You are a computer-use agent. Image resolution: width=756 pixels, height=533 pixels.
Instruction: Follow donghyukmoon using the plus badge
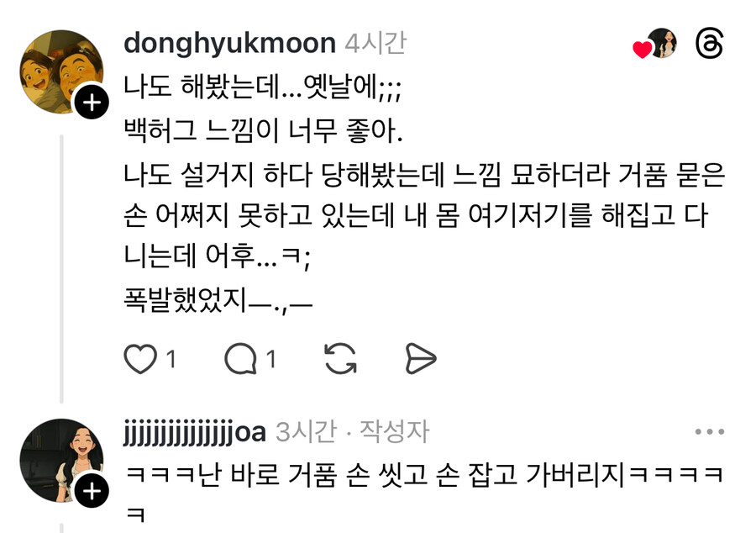[x=92, y=102]
